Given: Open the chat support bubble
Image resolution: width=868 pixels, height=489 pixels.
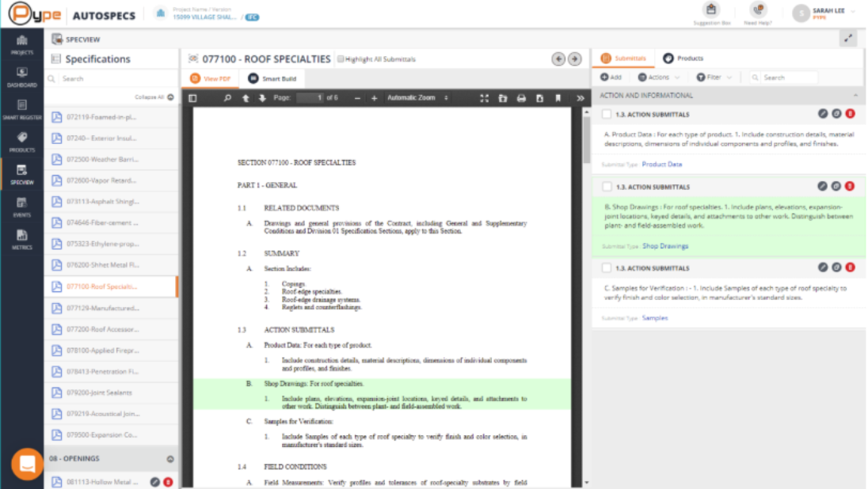Looking at the screenshot, I should pos(26,464).
